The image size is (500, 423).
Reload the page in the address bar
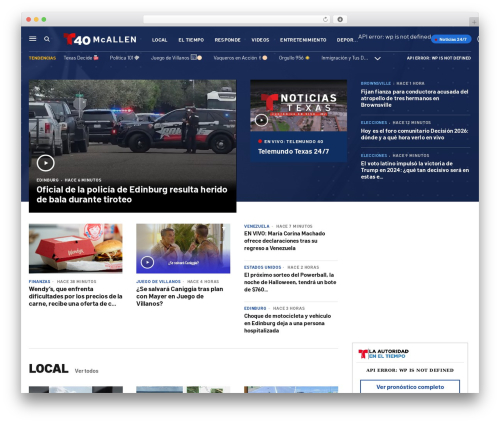(325, 19)
